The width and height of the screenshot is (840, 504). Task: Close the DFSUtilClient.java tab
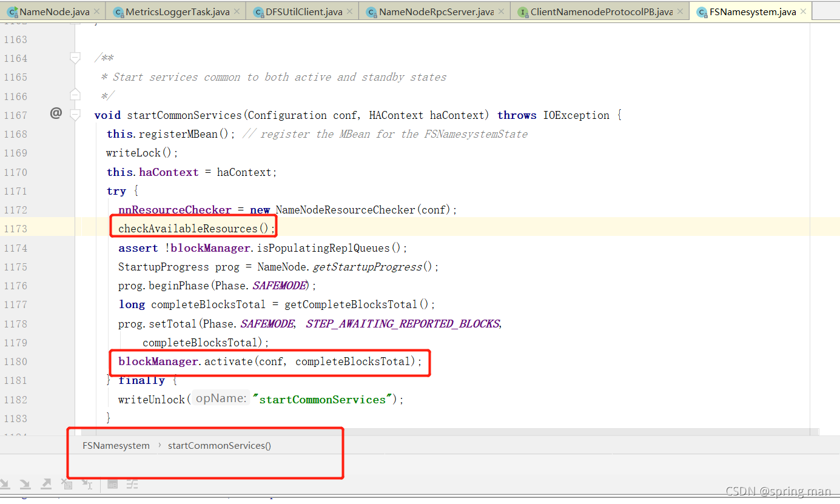349,12
